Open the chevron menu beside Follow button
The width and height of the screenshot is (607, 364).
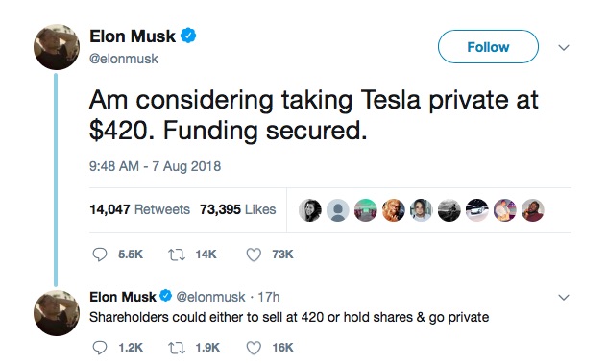[564, 48]
